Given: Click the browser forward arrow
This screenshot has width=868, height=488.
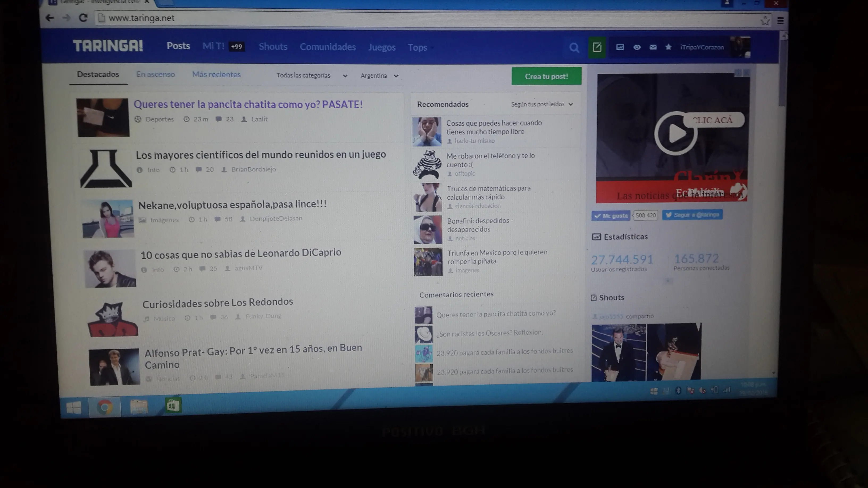Looking at the screenshot, I should [66, 18].
